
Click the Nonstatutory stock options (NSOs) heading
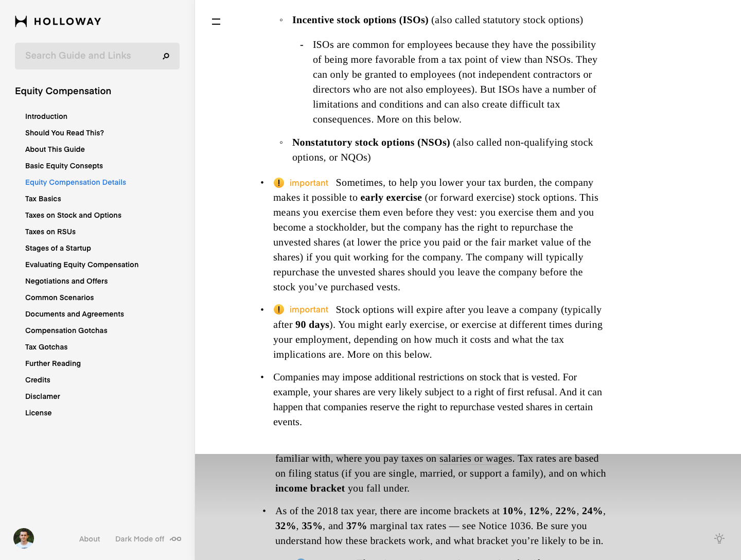click(x=371, y=143)
